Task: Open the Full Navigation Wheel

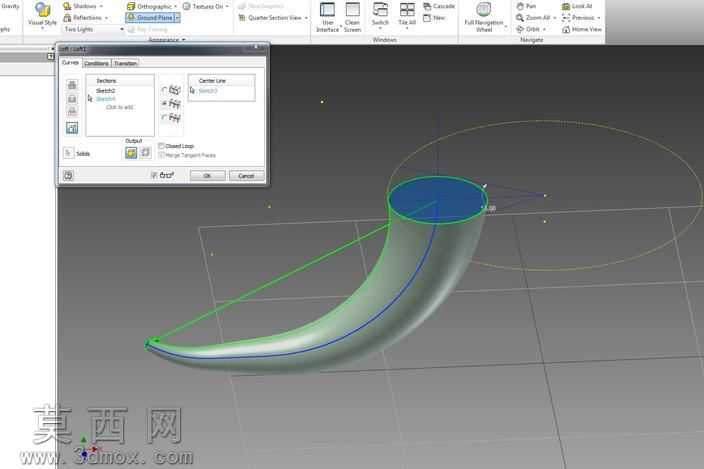Action: point(484,17)
